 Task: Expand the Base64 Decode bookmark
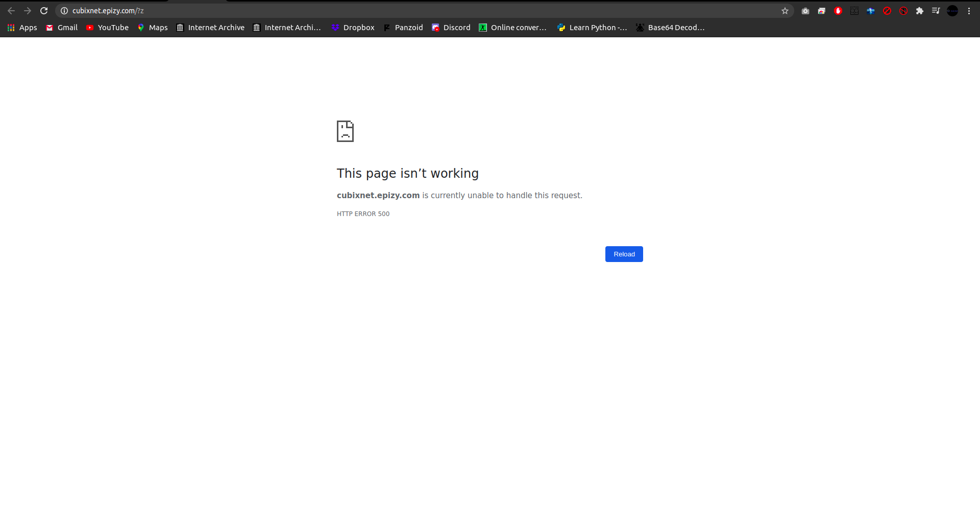[670, 28]
